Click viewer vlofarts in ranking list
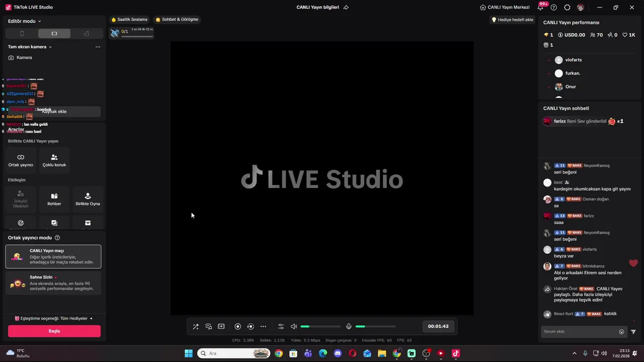Viewport: 644px width, 362px height. click(573, 60)
